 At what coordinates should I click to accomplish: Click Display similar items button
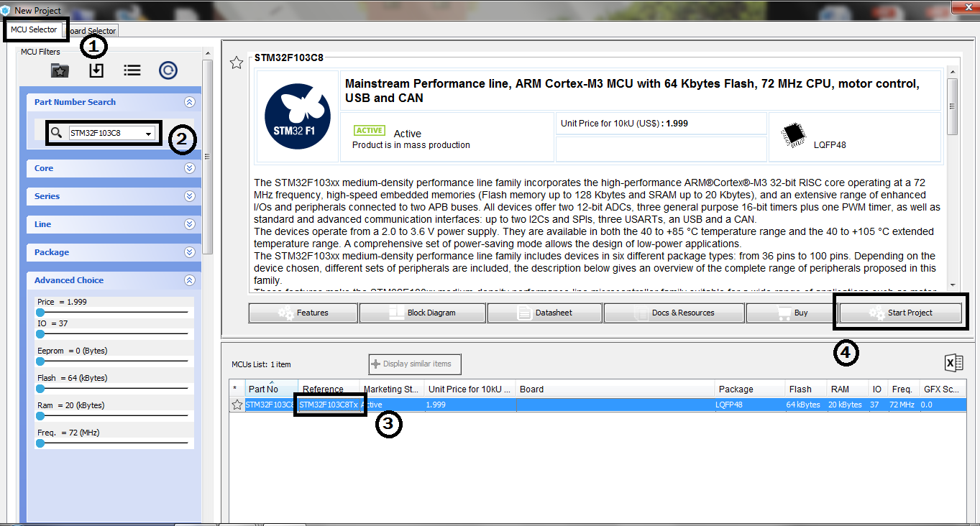pyautogui.click(x=415, y=364)
